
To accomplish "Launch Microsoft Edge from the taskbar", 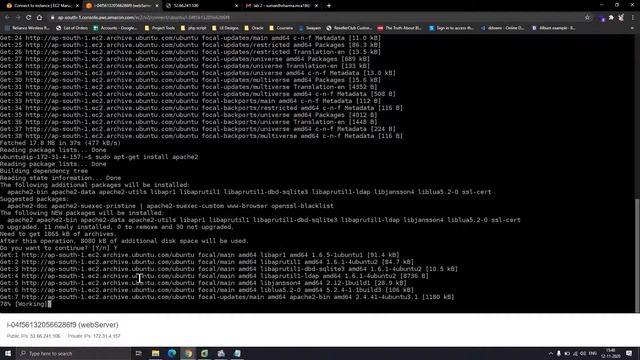I will 172,353.
